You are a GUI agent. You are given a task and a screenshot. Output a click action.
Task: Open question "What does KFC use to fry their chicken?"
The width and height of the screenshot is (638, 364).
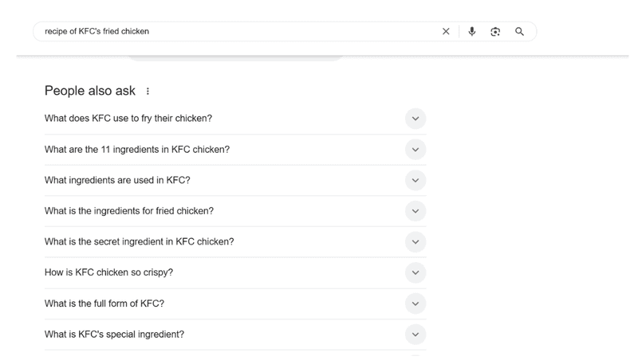coord(128,119)
